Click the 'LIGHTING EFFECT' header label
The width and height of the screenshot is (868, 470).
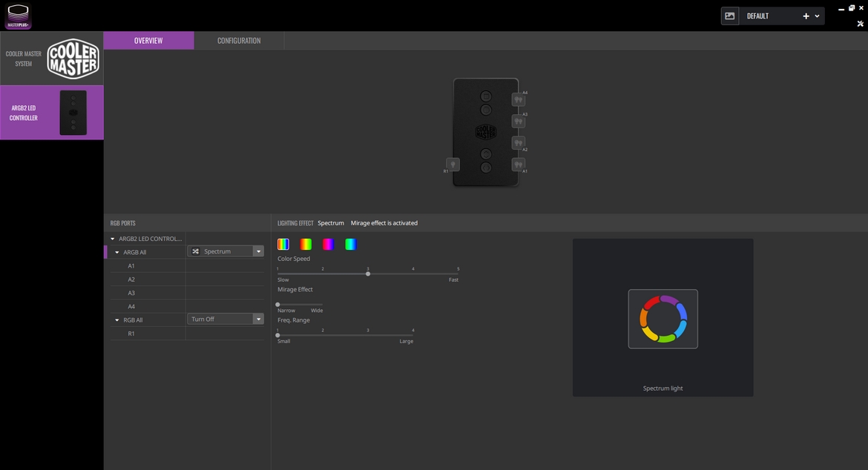[x=295, y=223]
